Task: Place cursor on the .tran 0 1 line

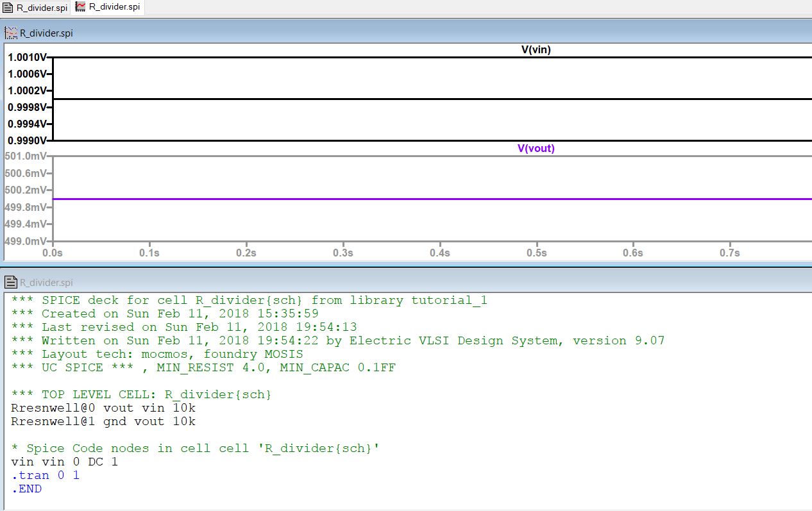Action: point(45,475)
